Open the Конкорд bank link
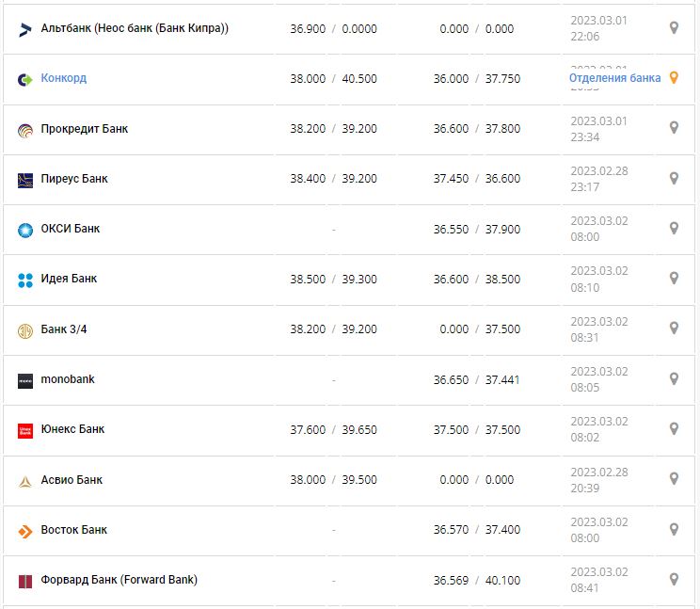This screenshot has height=609, width=700. [x=64, y=78]
